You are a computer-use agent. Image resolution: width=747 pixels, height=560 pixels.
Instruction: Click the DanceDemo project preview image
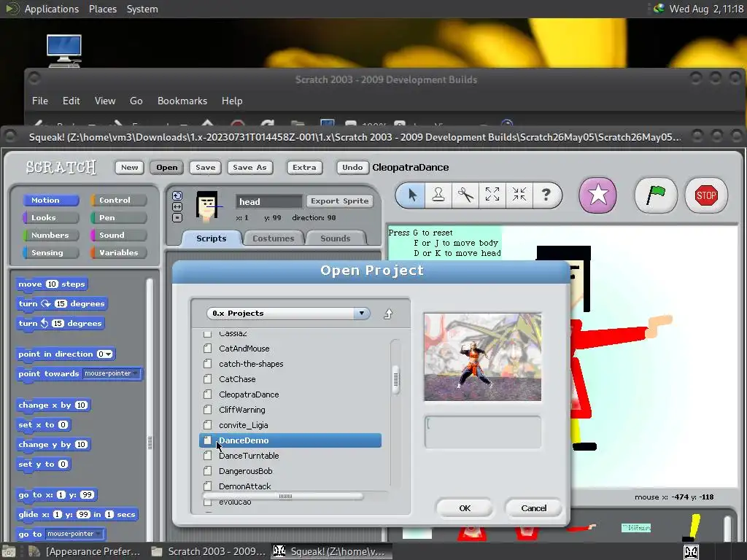pyautogui.click(x=483, y=357)
